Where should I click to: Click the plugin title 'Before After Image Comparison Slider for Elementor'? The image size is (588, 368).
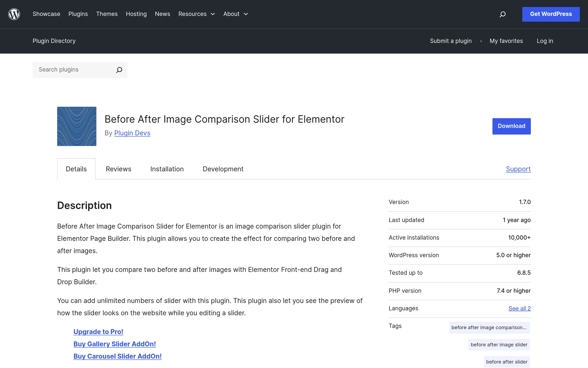pos(224,119)
